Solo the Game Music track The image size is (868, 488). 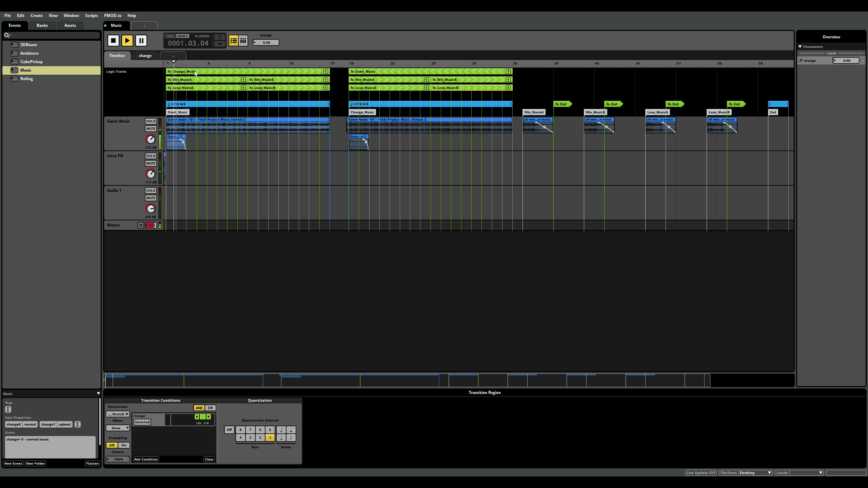point(151,121)
